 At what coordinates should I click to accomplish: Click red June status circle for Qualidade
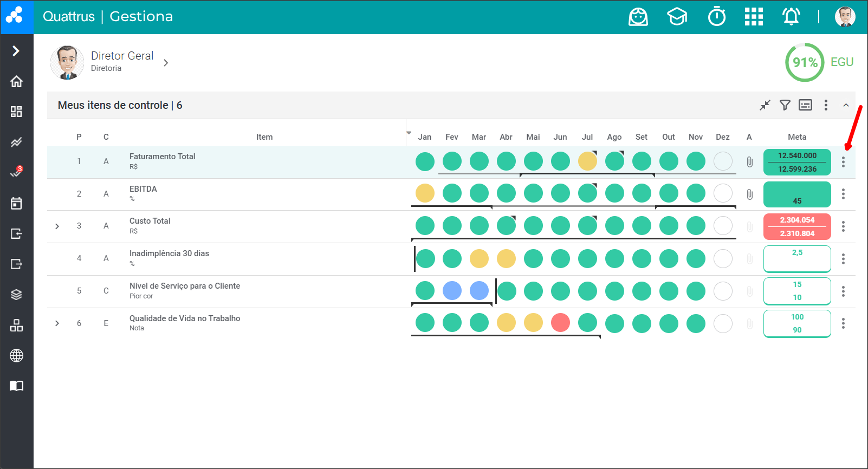tap(560, 323)
